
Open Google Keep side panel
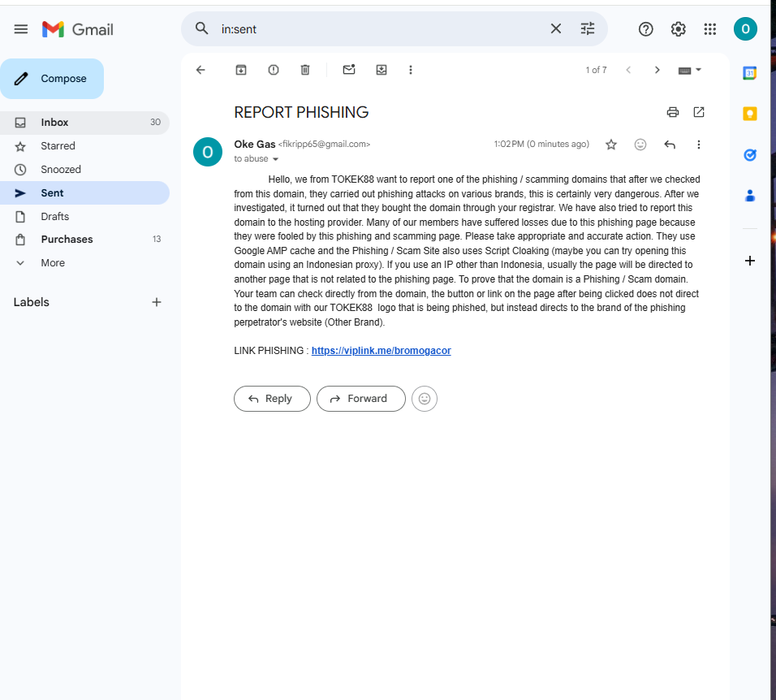click(750, 114)
